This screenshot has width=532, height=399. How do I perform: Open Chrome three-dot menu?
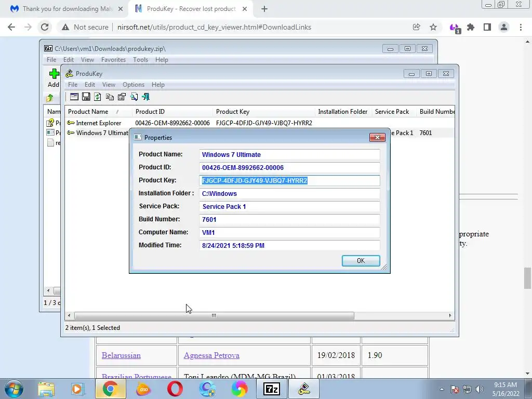[521, 27]
